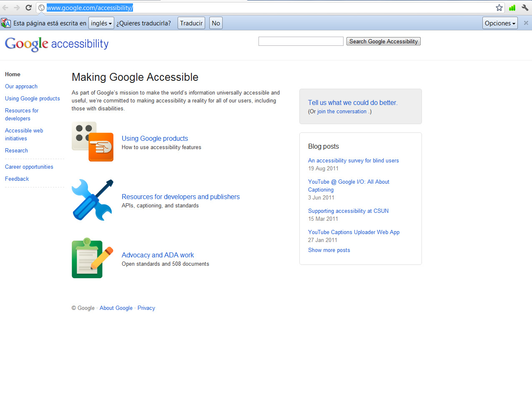
Task: Click Open standards and 508 documents text
Action: (166, 264)
